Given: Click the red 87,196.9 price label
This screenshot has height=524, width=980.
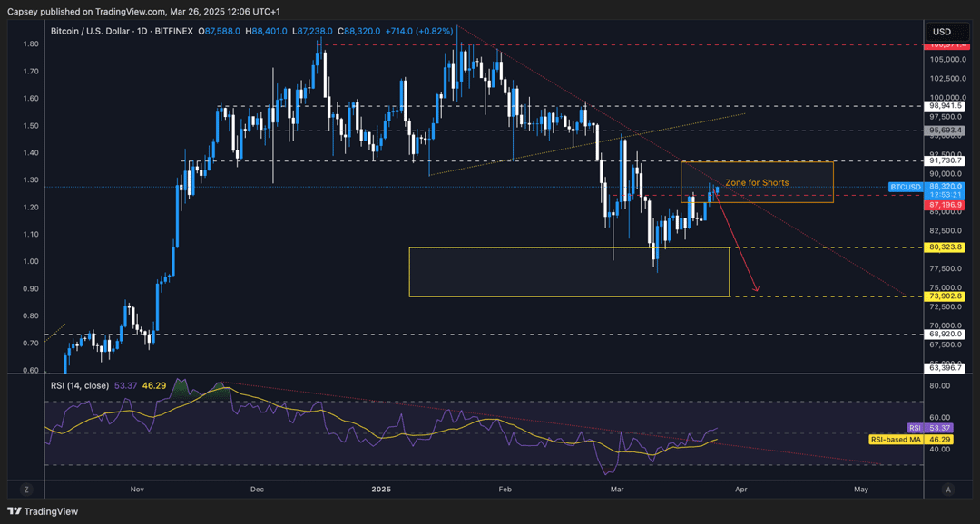Looking at the screenshot, I should pyautogui.click(x=945, y=205).
